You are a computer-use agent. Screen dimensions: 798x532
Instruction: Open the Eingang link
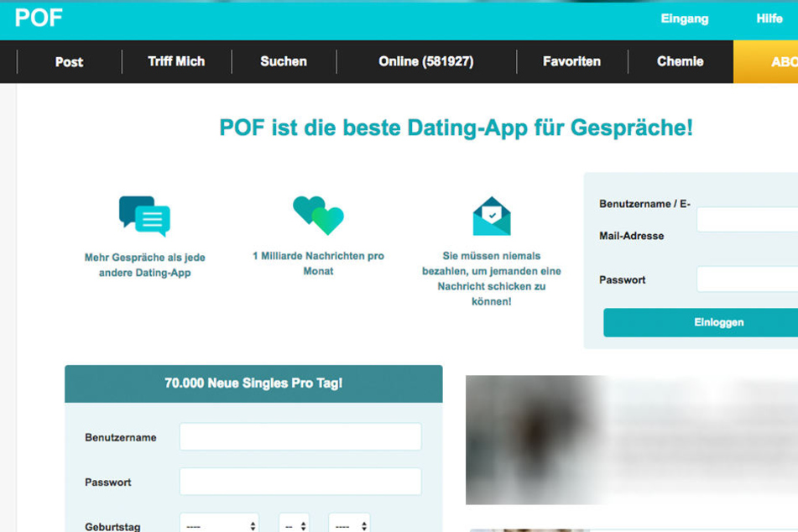click(x=685, y=18)
